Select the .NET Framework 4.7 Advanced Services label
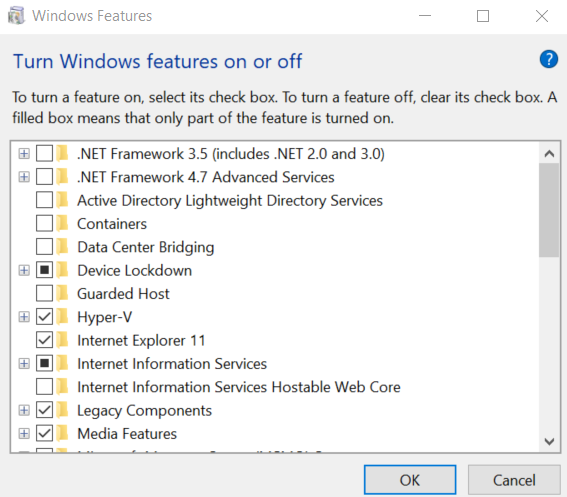 click(206, 177)
